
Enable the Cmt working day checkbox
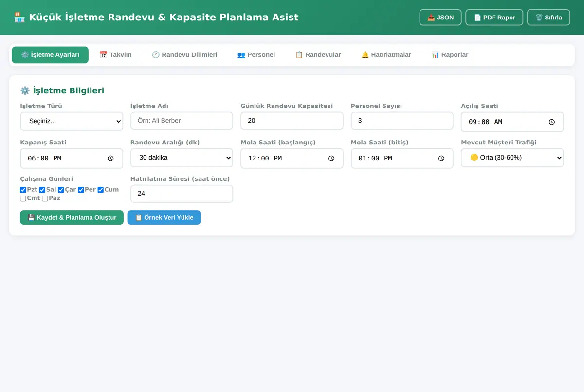click(x=23, y=198)
